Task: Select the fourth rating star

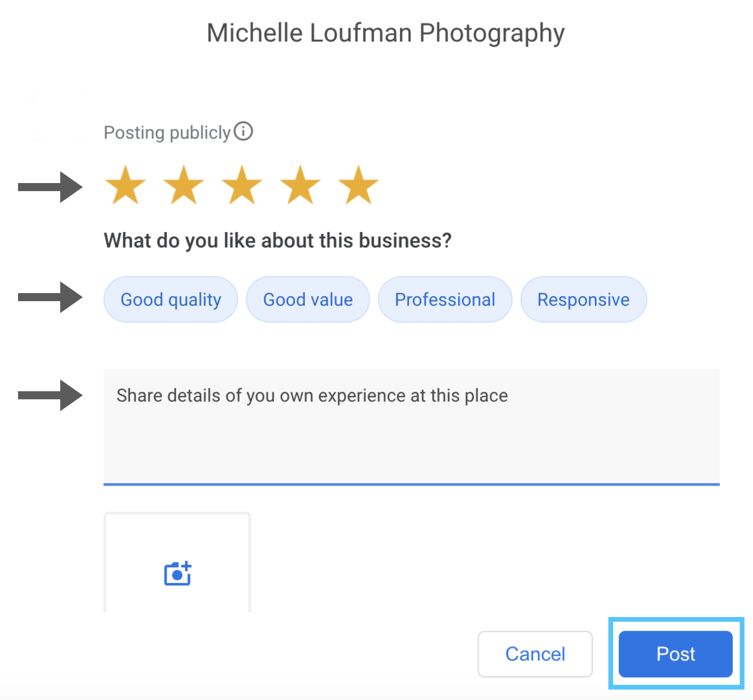Action: pyautogui.click(x=300, y=185)
